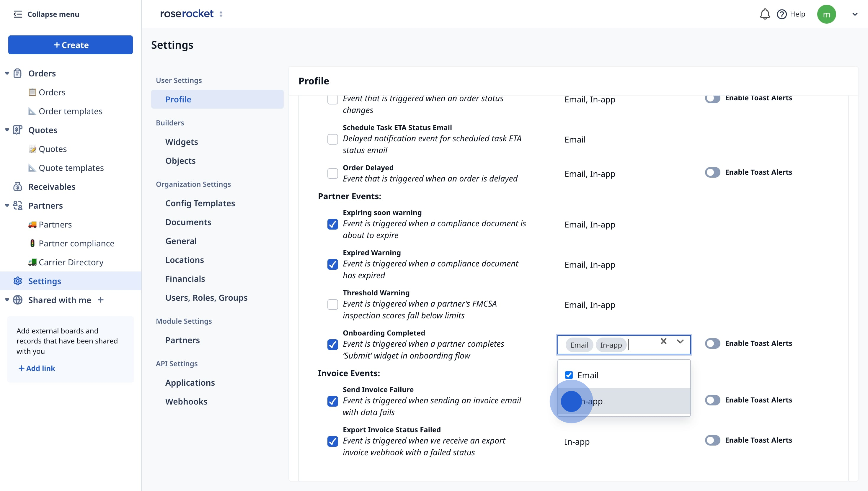Click the Add link button

(x=36, y=368)
